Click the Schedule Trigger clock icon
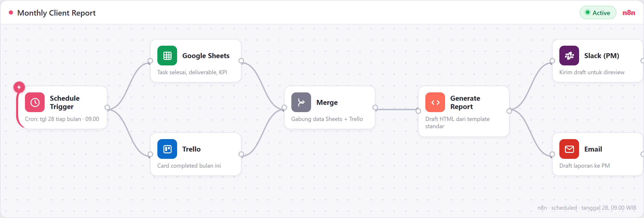 point(35,102)
